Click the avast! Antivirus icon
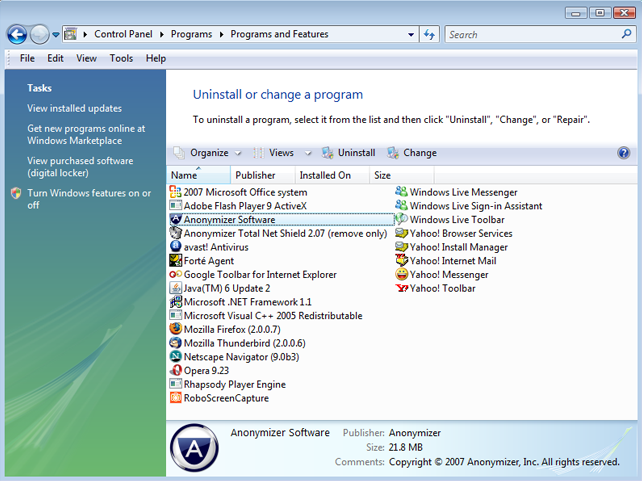Screen dimensions: 642x481 click(x=176, y=247)
